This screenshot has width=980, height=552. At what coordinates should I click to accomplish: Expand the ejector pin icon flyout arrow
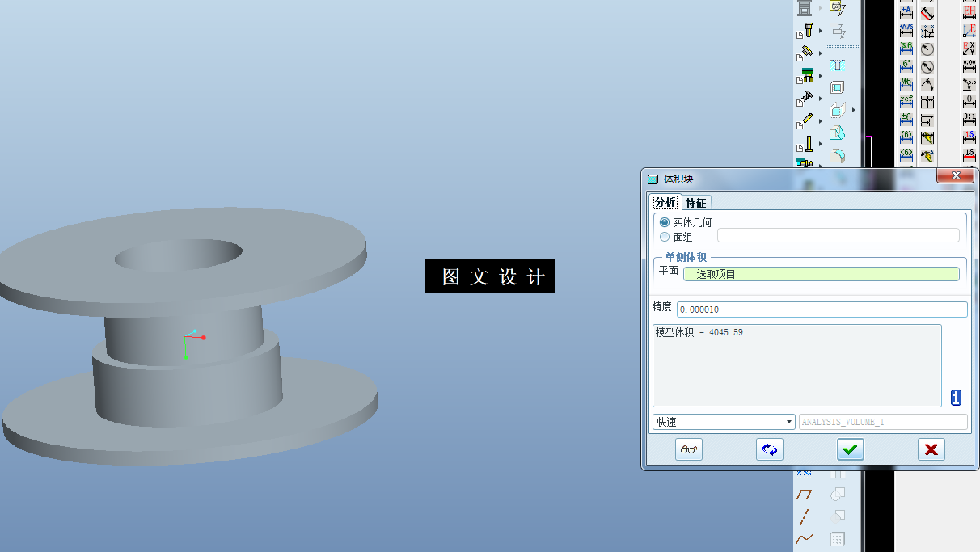point(820,31)
